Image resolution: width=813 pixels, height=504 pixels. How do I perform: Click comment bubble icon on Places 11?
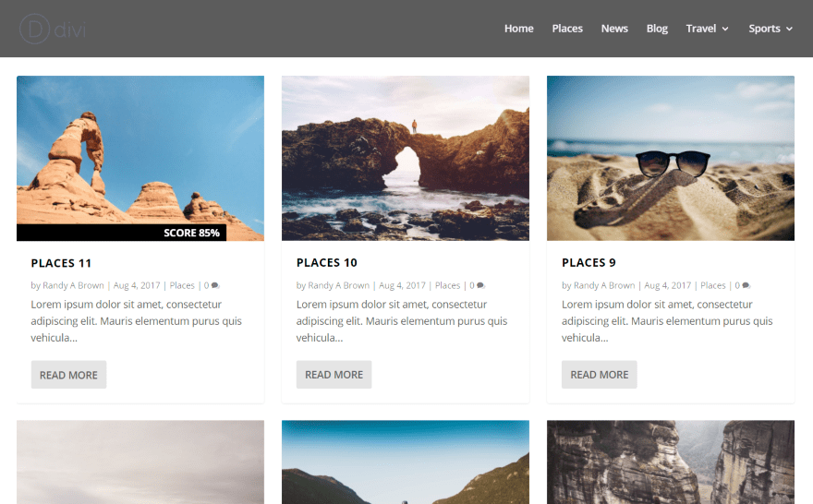point(215,285)
